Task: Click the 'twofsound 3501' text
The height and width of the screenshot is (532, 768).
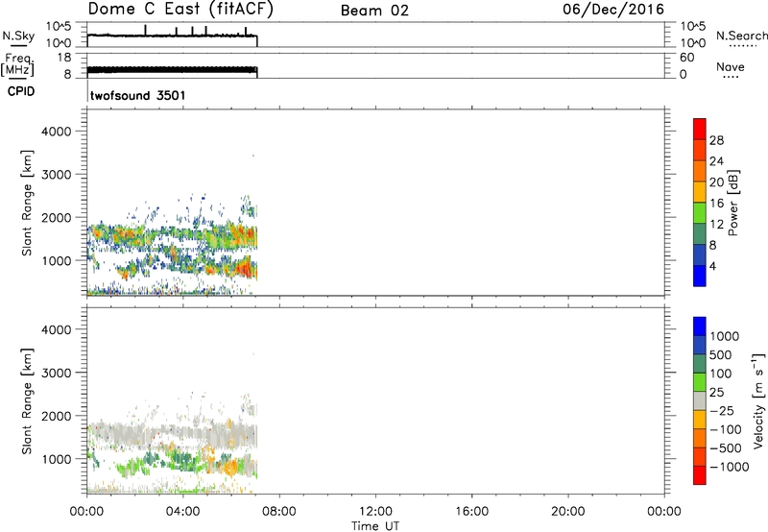Action: [x=137, y=95]
